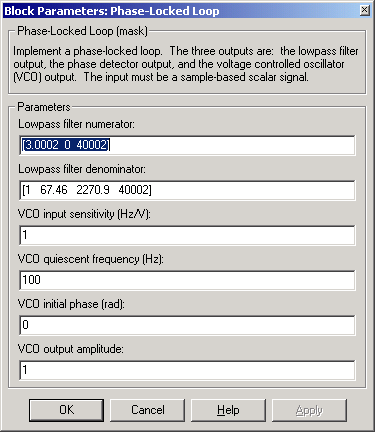The height and width of the screenshot is (432, 375).
Task: Click the 'VCO quiescent frequency (Hz):' label
Action: (91, 259)
